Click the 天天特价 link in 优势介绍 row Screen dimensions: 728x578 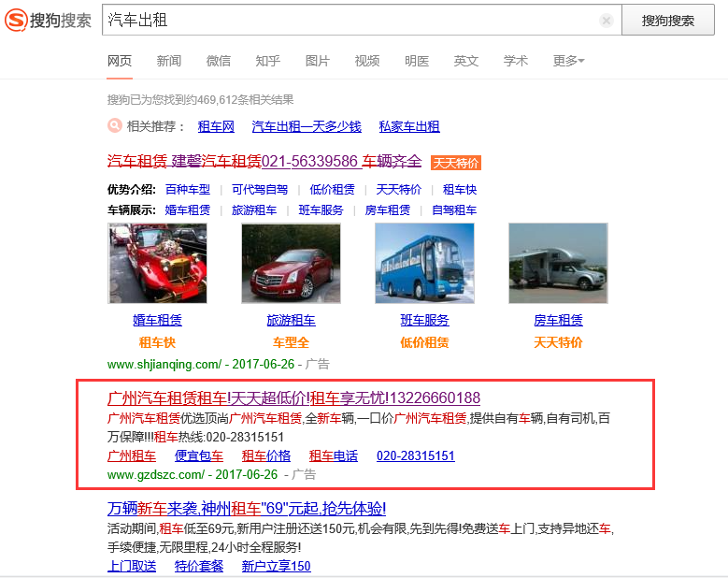399,190
